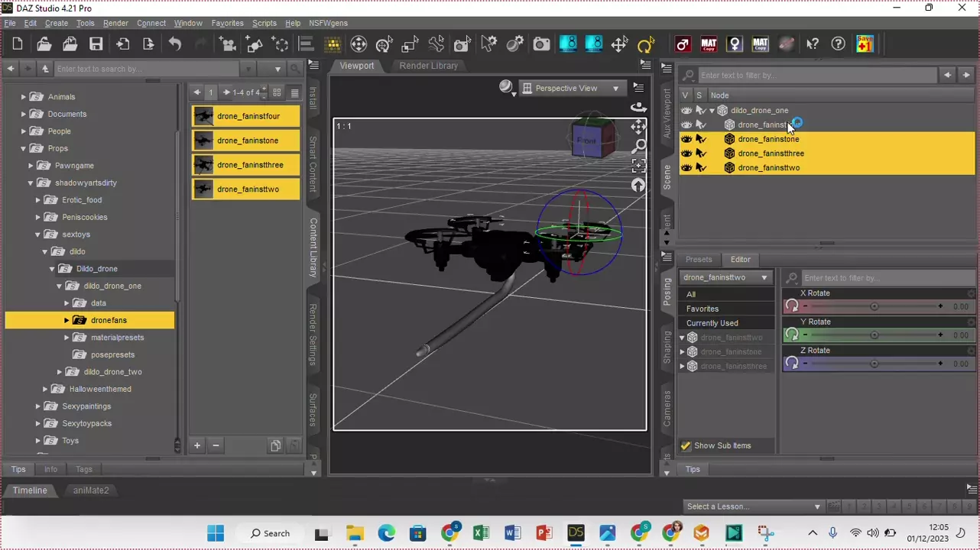Click the Undo arrow in toolbar
The height and width of the screenshot is (550, 980).
click(x=175, y=44)
